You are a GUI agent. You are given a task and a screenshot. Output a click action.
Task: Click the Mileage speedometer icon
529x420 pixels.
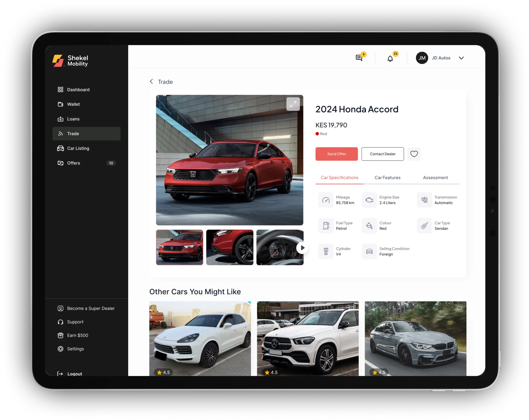point(326,200)
